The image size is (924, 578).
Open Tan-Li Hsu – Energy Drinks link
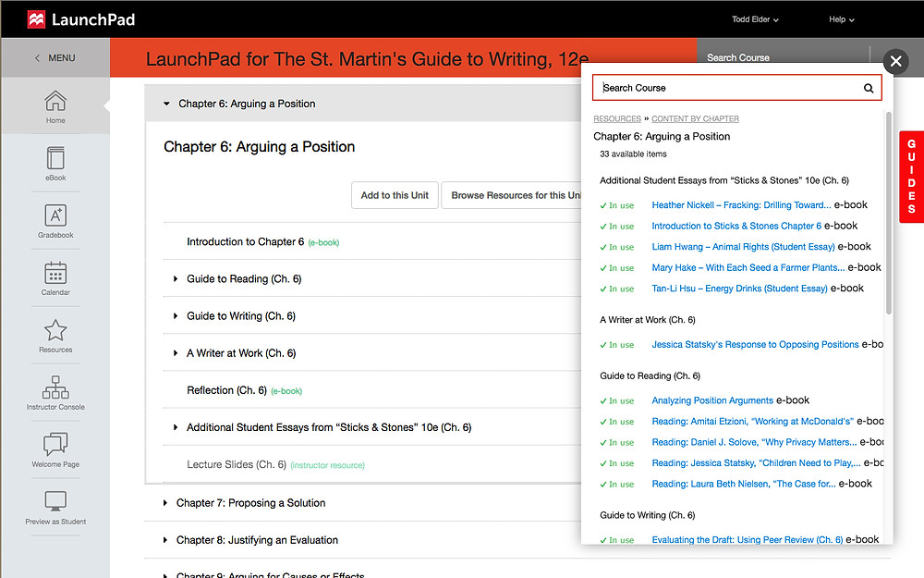pyautogui.click(x=739, y=289)
